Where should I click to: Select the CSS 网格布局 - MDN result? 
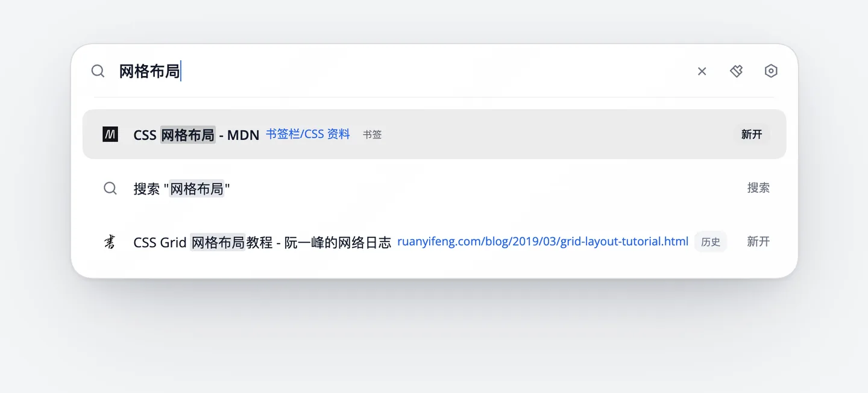pos(434,134)
